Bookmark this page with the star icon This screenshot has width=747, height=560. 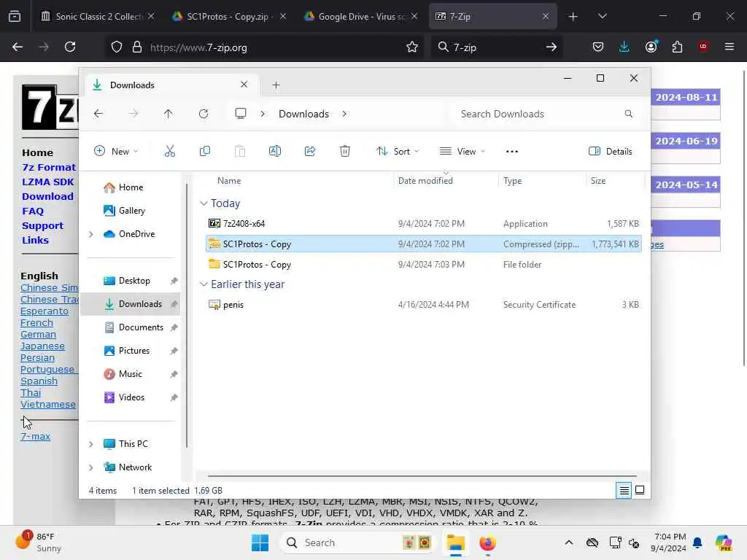click(412, 47)
